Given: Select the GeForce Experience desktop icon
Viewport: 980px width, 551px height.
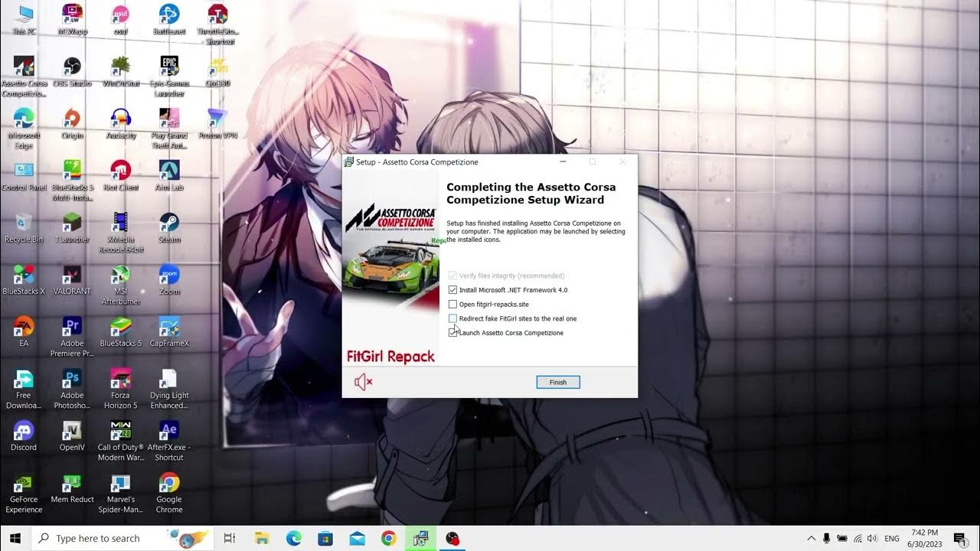Looking at the screenshot, I should 24,493.
